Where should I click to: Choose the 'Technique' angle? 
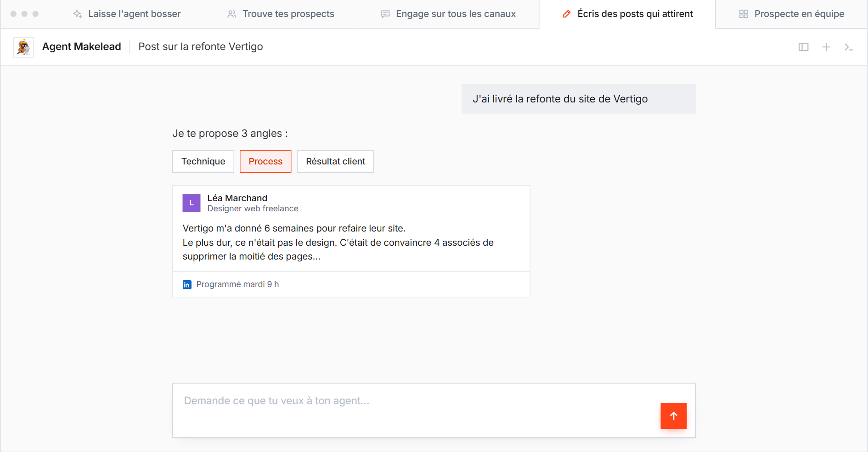[x=203, y=161]
